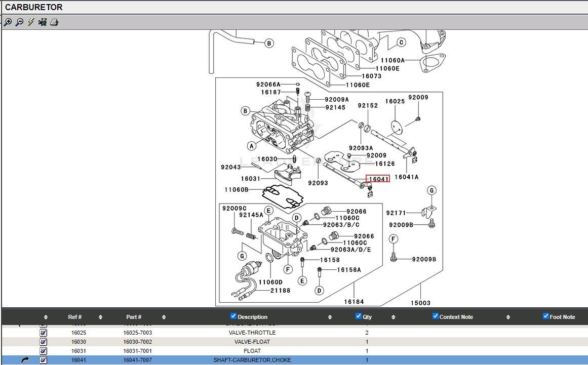Screen dimensions: 588x365
Task: Disable the Context Note column checkbox
Action: point(436,316)
